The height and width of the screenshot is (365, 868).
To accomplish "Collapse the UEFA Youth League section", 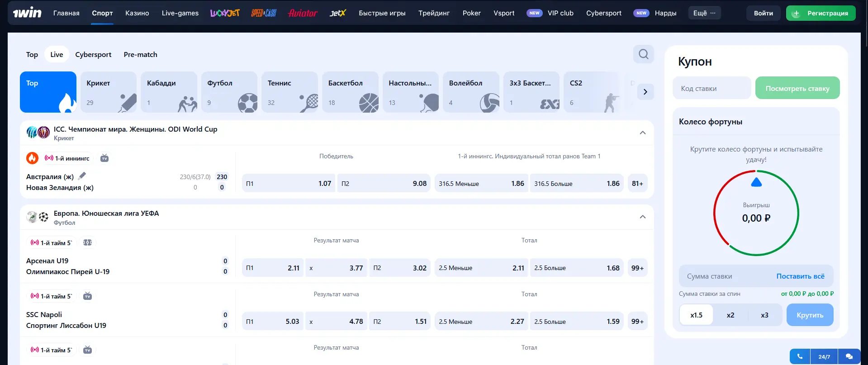I will pos(642,217).
